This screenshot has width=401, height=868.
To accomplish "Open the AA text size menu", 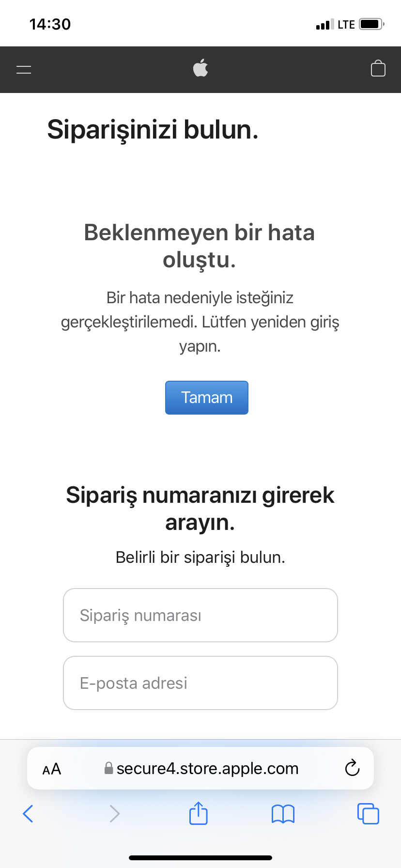I will [x=52, y=769].
